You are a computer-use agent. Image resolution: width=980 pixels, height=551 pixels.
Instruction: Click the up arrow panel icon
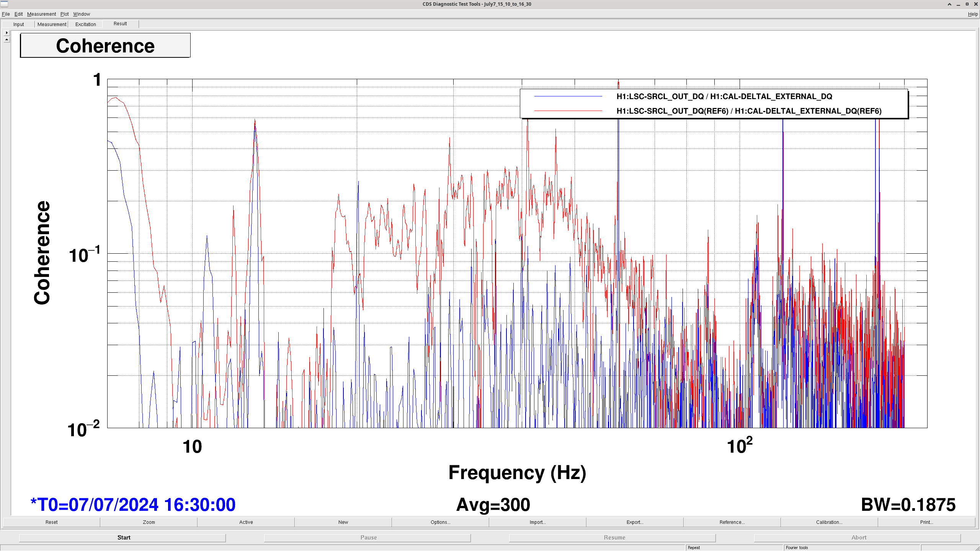pos(7,39)
